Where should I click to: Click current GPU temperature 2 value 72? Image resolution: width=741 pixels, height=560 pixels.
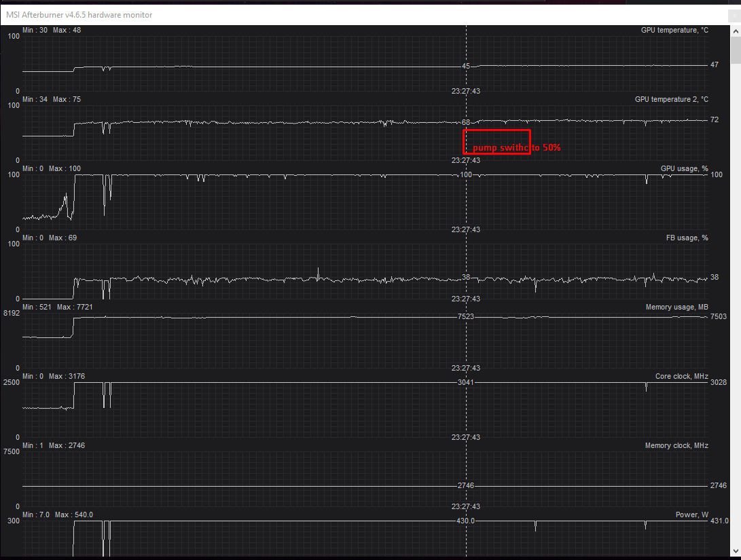click(714, 120)
